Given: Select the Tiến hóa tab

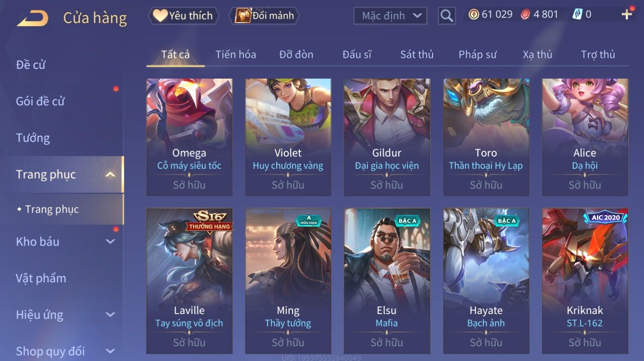Looking at the screenshot, I should (236, 55).
